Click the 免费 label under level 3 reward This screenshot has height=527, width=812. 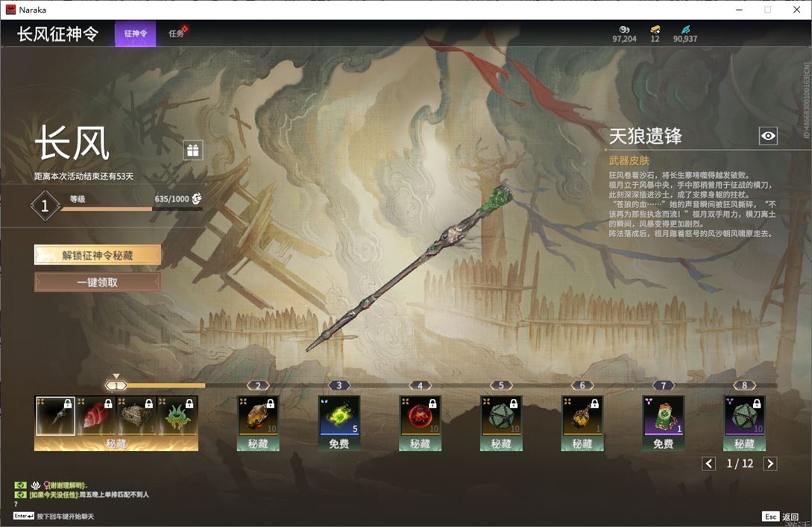pyautogui.click(x=339, y=444)
